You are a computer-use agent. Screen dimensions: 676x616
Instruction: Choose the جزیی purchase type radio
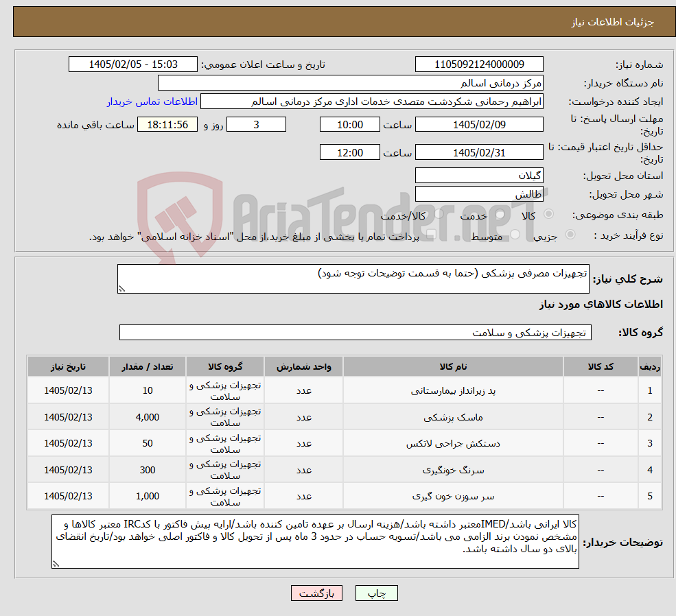570,234
